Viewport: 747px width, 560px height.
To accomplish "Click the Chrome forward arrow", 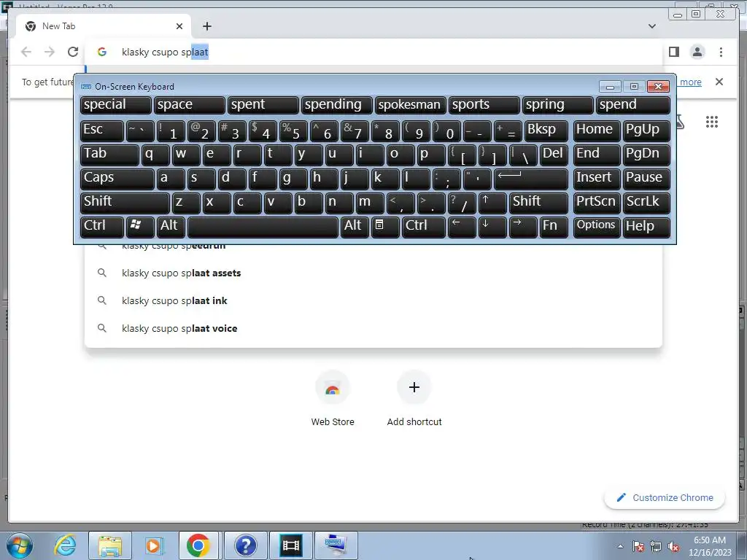I will (50, 52).
